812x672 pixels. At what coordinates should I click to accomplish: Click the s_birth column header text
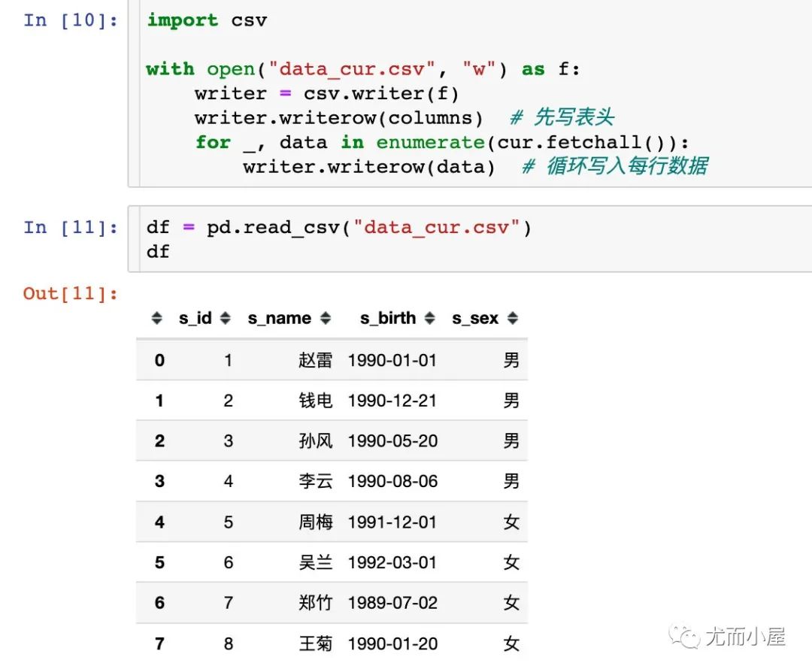click(388, 318)
